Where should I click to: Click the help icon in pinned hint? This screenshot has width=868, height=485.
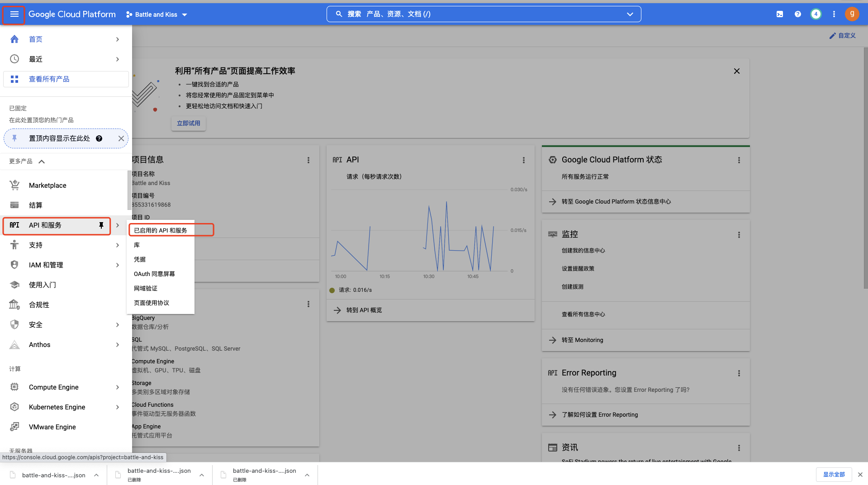click(99, 138)
